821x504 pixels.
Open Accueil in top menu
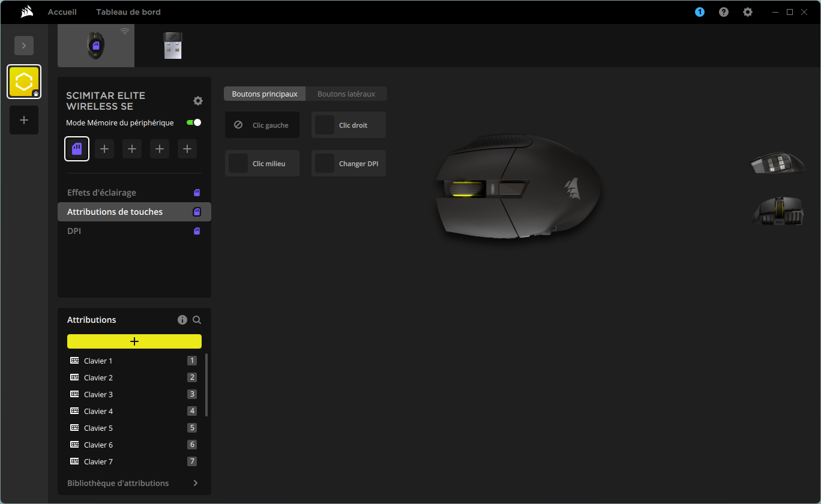(62, 12)
